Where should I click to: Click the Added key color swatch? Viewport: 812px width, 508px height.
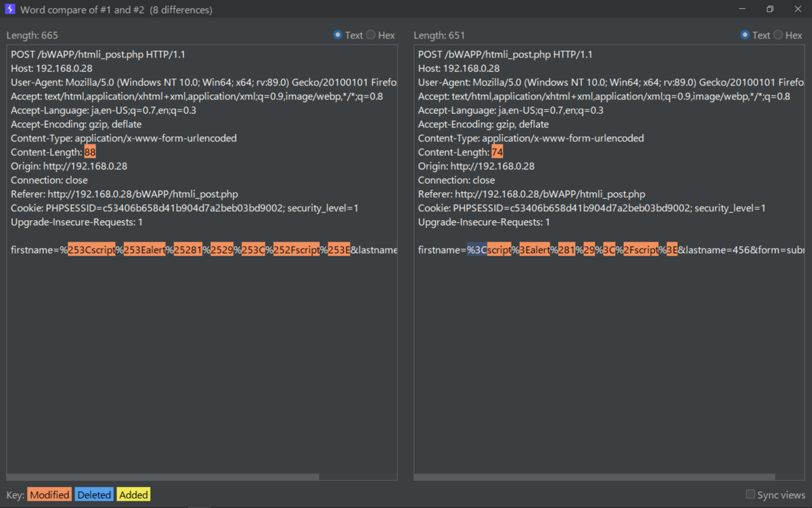coord(133,494)
